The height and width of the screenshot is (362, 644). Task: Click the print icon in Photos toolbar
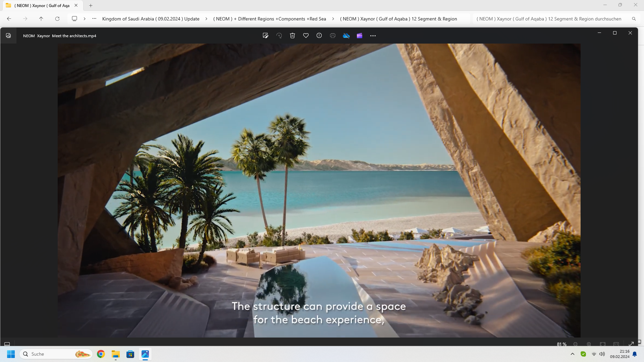333,36
